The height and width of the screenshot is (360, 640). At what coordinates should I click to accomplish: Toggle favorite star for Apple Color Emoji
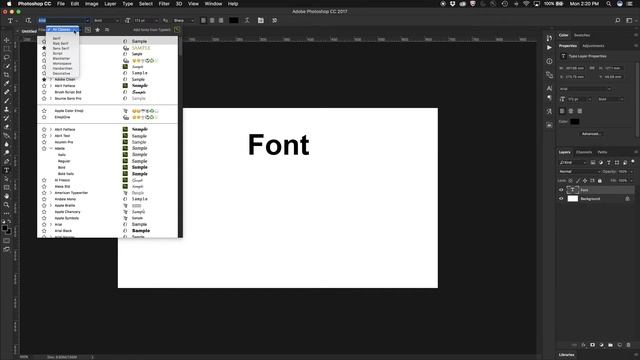point(44,111)
